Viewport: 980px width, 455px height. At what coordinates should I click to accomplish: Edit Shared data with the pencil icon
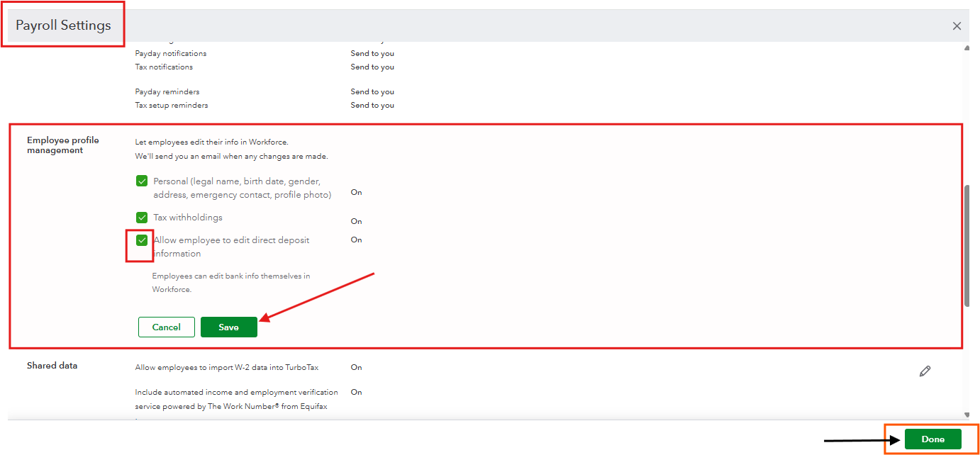coord(925,371)
